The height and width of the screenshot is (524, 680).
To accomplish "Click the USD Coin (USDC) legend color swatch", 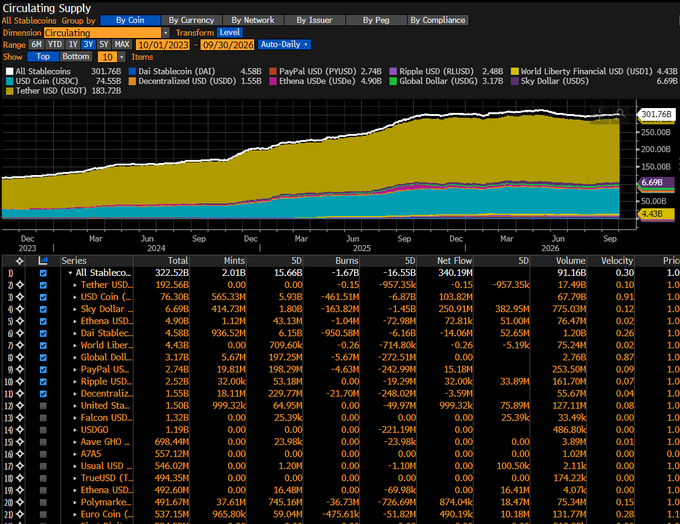I will (x=10, y=81).
